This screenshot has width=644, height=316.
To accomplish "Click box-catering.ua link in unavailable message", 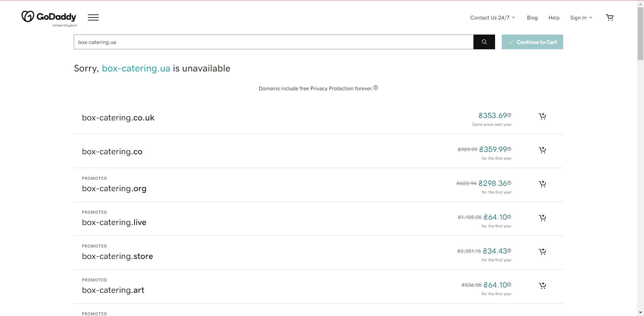I will 136,68.
